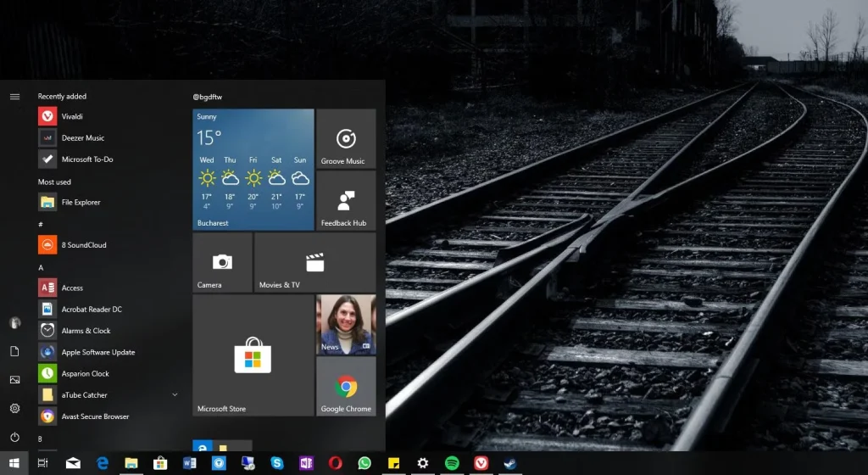Expand the Start menu hamburger navigation
This screenshot has height=475, width=868.
click(14, 97)
